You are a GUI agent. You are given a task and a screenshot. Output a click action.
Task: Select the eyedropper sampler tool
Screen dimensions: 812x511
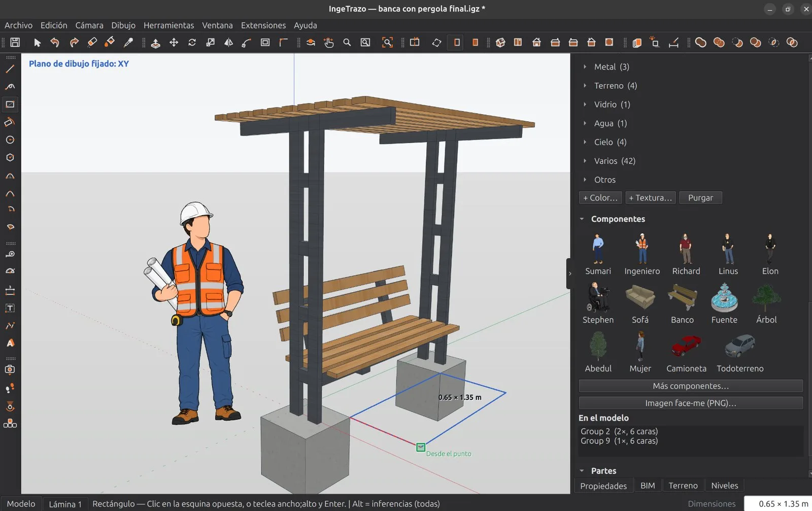pos(128,43)
